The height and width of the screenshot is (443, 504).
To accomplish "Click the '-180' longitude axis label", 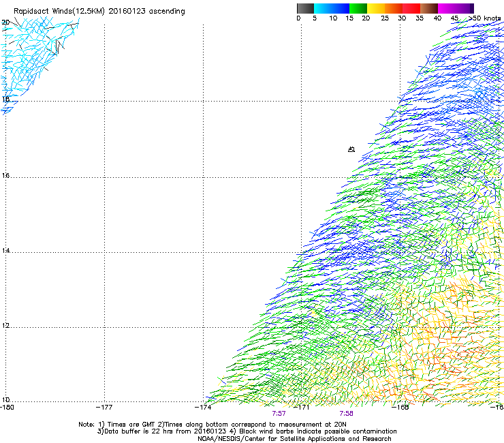I will [x=7, y=408].
